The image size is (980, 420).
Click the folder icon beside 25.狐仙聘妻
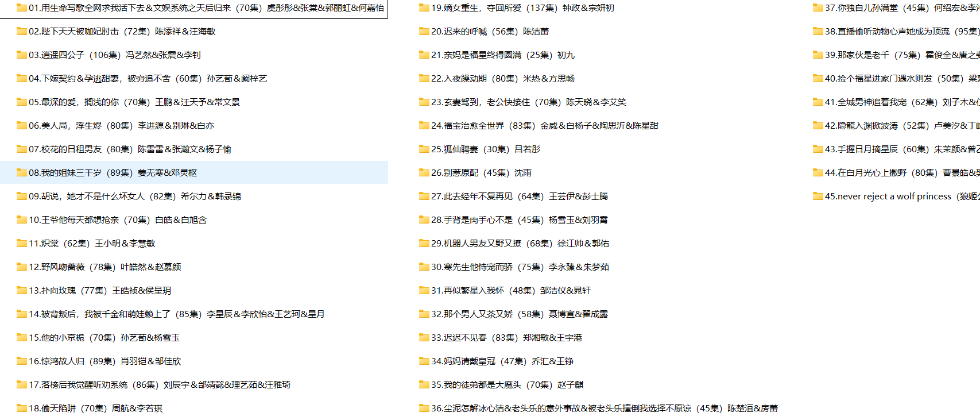click(x=424, y=149)
